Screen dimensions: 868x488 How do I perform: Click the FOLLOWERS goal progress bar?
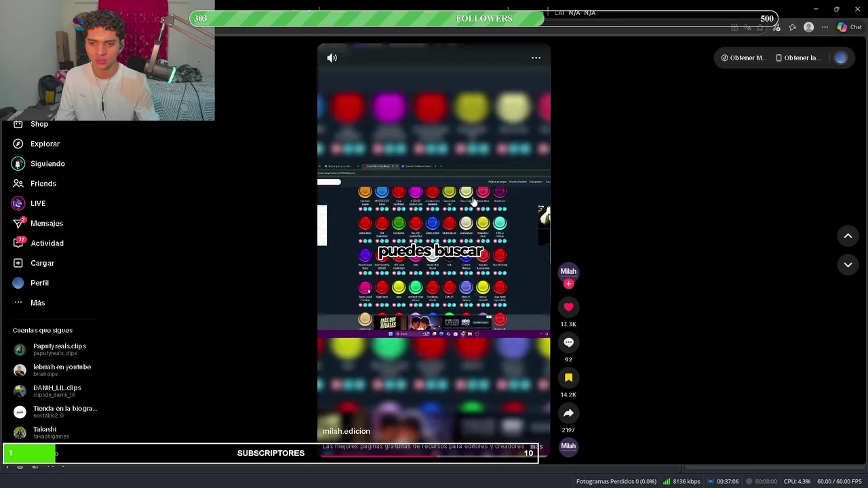[x=484, y=18]
